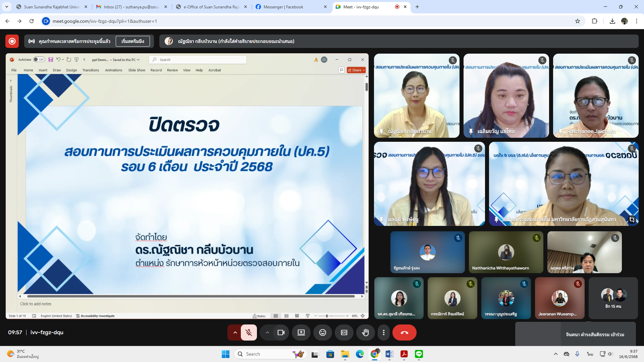Open the tile showing อีก 15 คน
The image size is (644, 362).
(613, 298)
